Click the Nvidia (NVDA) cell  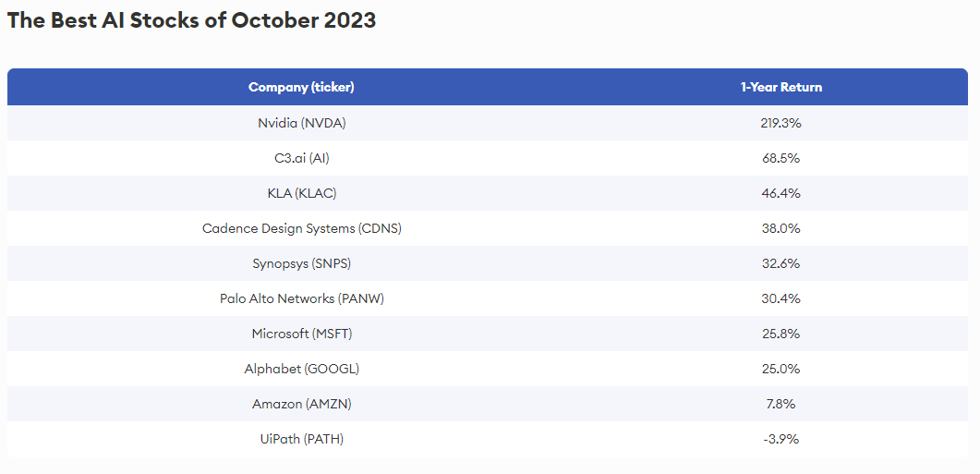[302, 123]
